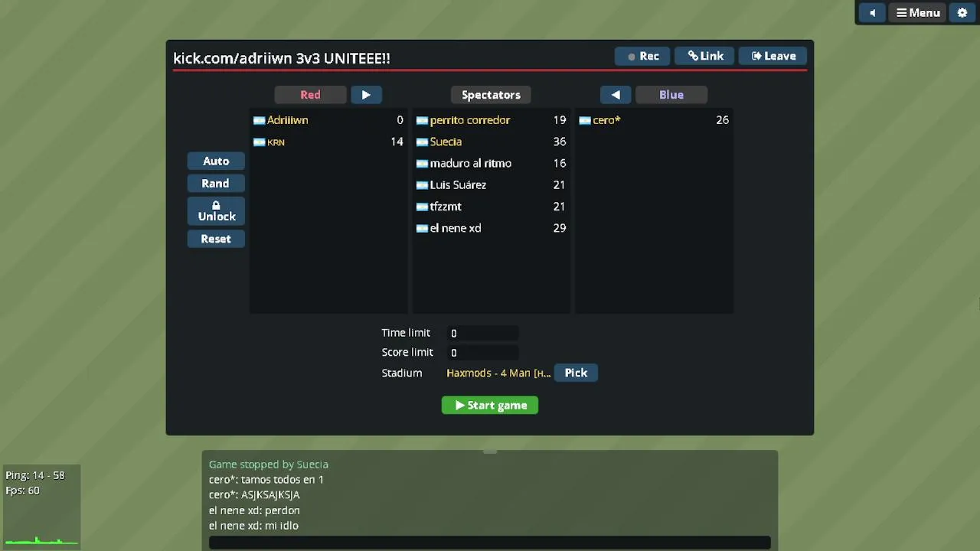Click the flag icon next to cero*

[585, 121]
